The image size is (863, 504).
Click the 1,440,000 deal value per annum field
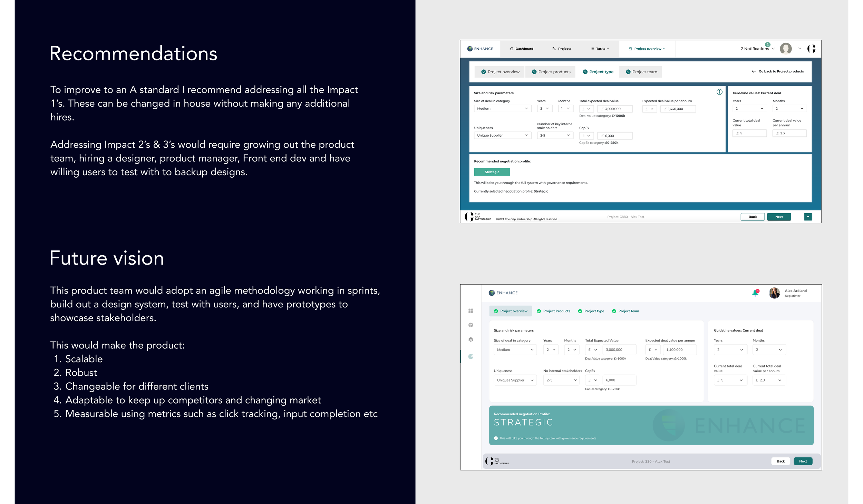click(x=678, y=109)
